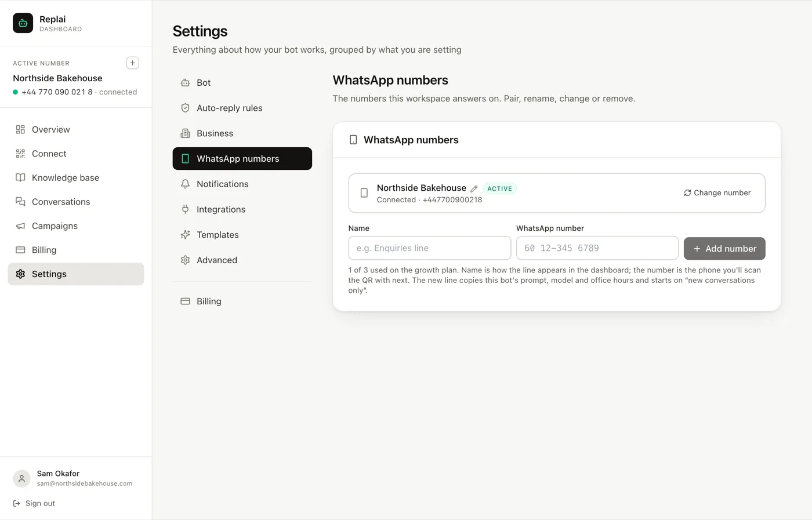Click the Settings page heading
Screen dimensions: 812x520
(200, 31)
